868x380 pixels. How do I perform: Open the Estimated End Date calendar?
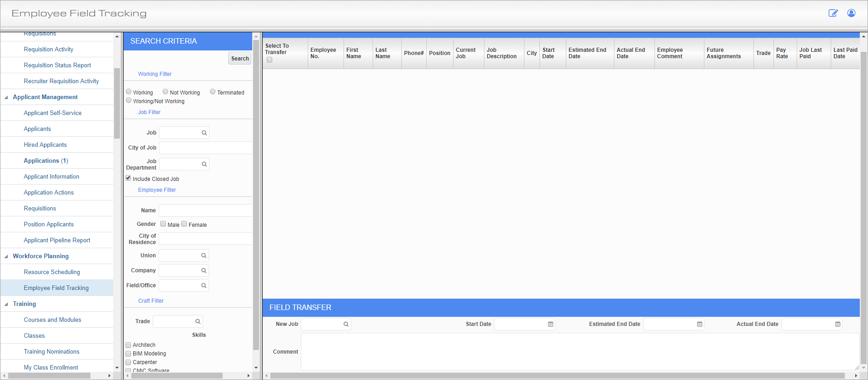[699, 324]
